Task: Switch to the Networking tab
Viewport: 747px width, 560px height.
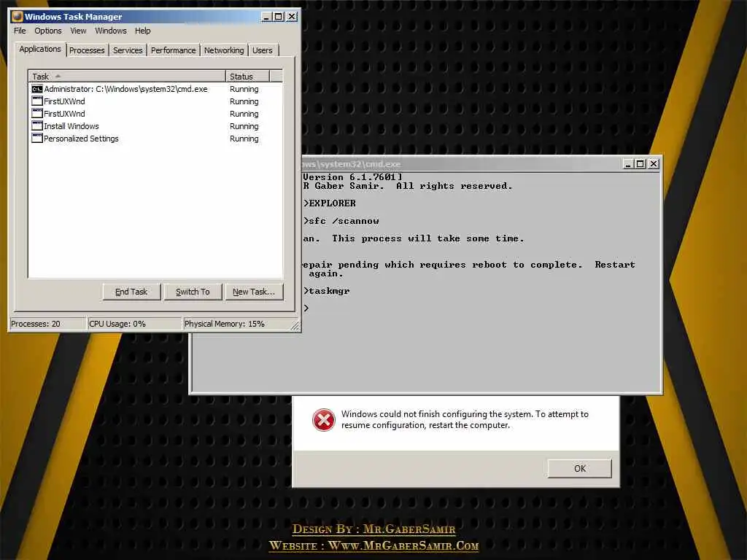Action: 224,50
